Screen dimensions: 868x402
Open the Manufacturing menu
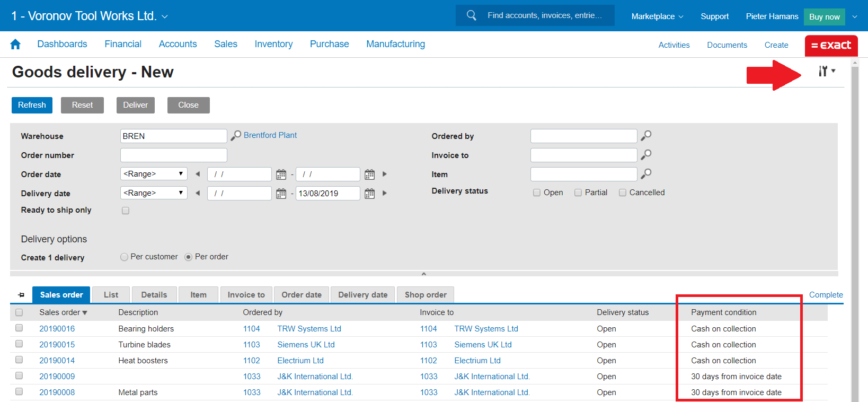coord(395,44)
